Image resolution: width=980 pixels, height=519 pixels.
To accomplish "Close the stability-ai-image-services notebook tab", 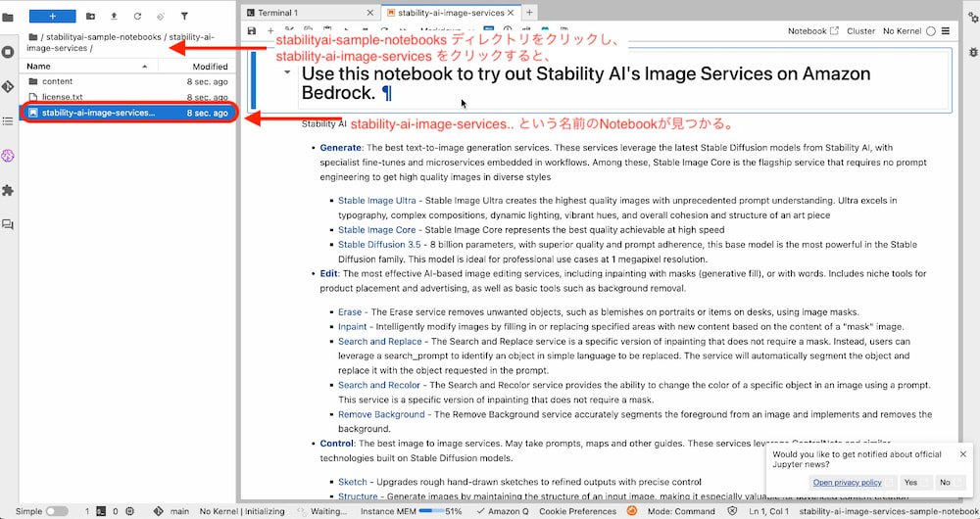I will pos(512,13).
